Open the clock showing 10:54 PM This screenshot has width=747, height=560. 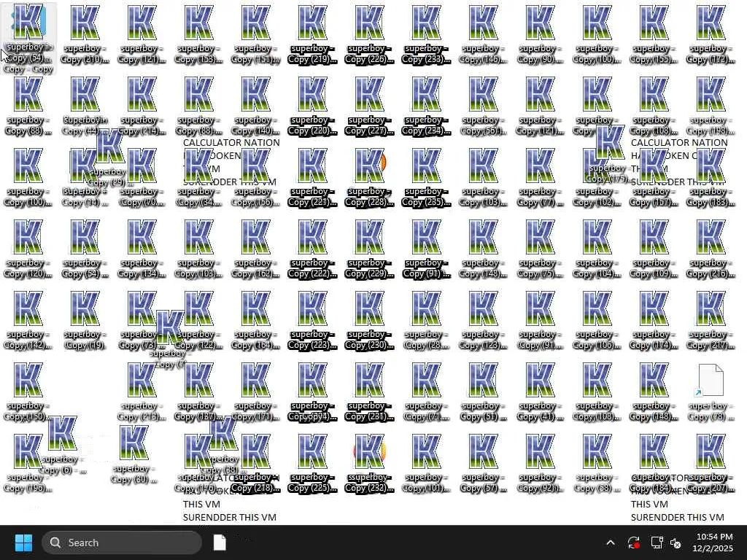(x=713, y=542)
